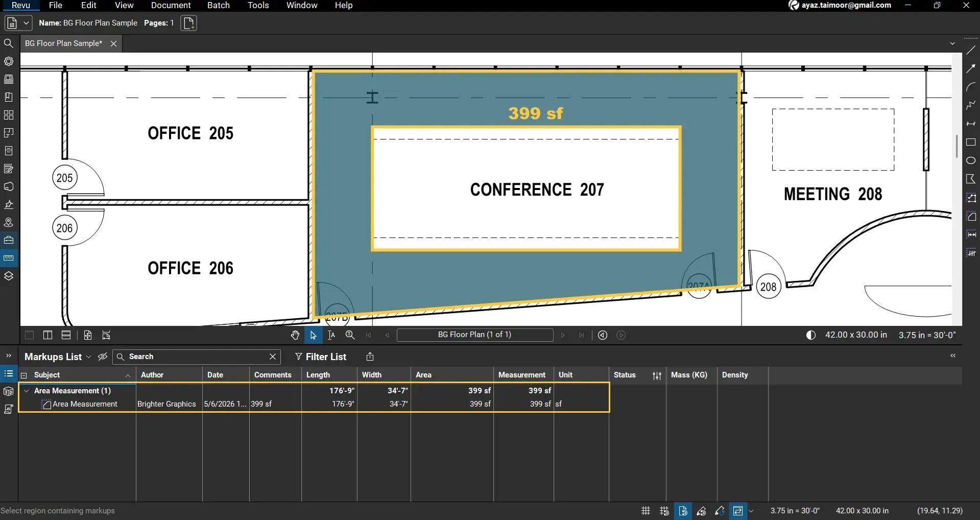Open the Edit menu
Viewport: 980px width, 520px height.
(x=89, y=5)
